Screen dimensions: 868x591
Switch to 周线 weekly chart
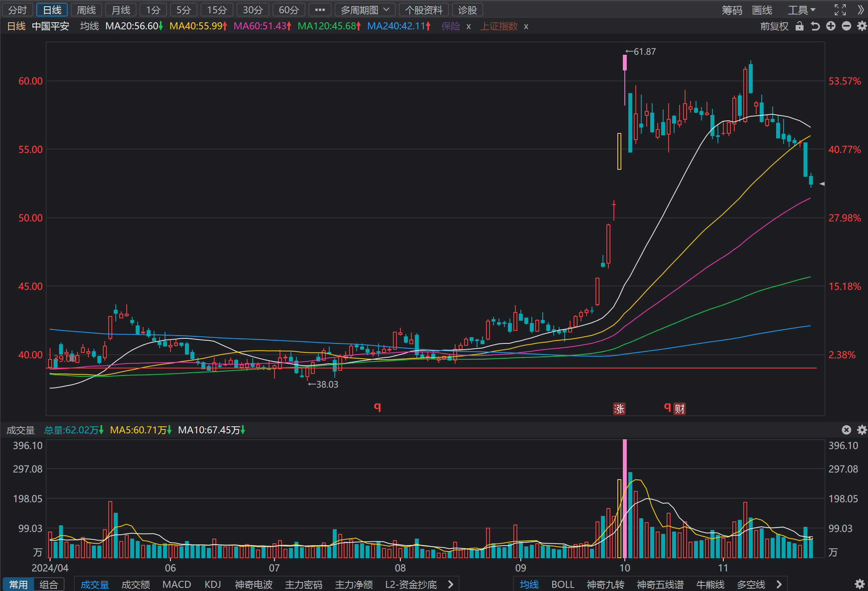click(86, 10)
